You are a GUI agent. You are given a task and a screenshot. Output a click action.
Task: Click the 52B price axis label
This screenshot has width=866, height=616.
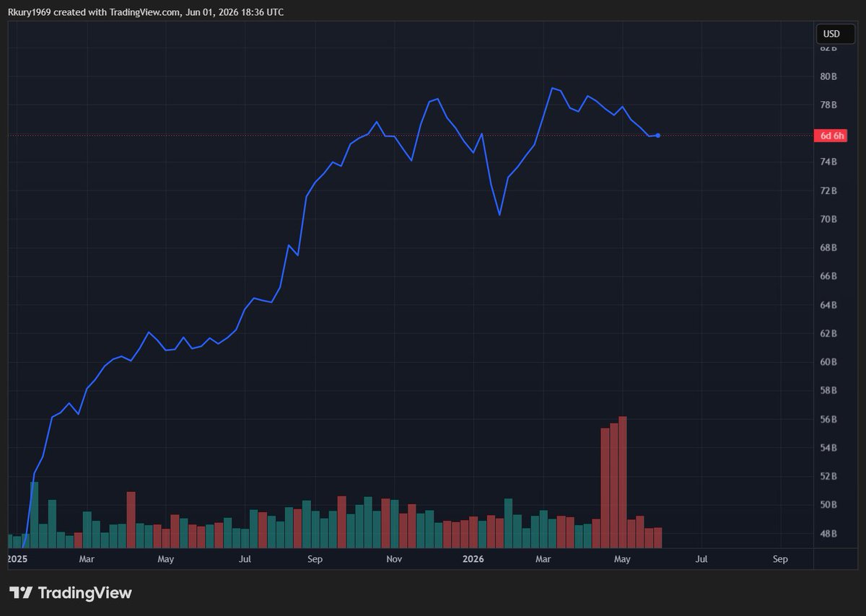(x=828, y=476)
